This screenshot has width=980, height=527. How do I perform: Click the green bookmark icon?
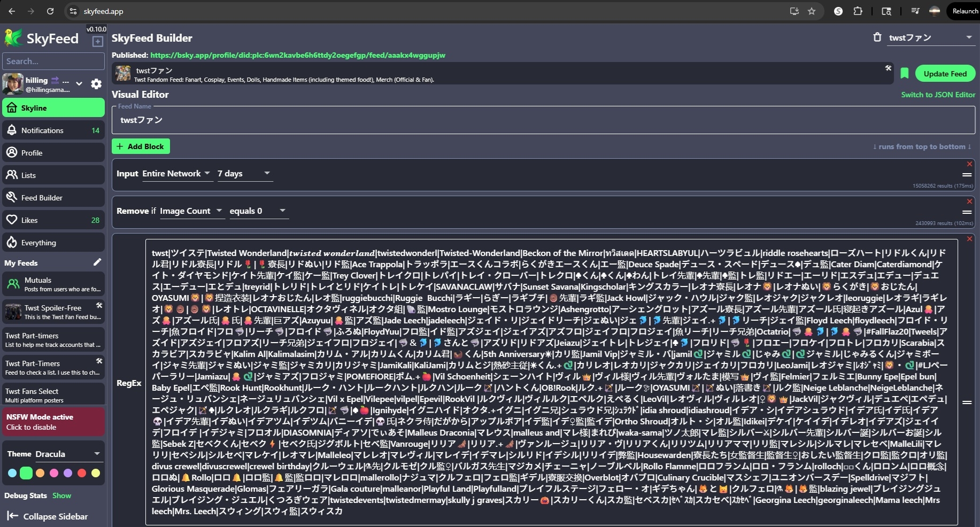pyautogui.click(x=905, y=74)
